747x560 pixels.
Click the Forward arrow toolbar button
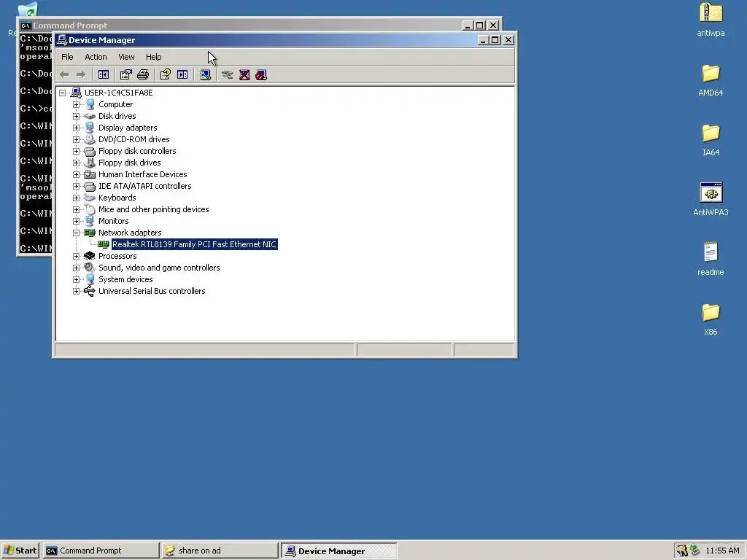click(81, 75)
